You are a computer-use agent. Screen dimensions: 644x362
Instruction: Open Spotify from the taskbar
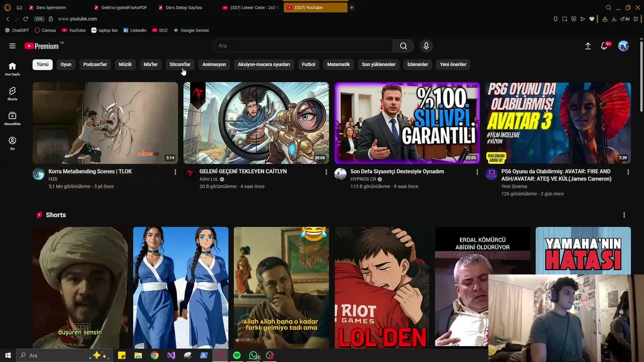[237, 355]
